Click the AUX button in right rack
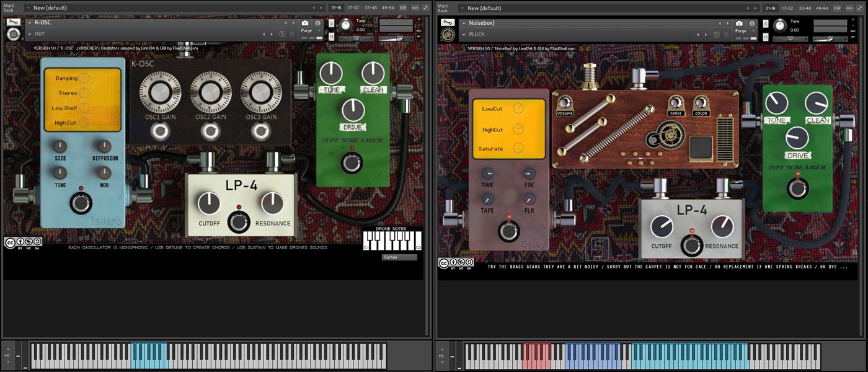Screen dimensions: 868x372 point(849,8)
